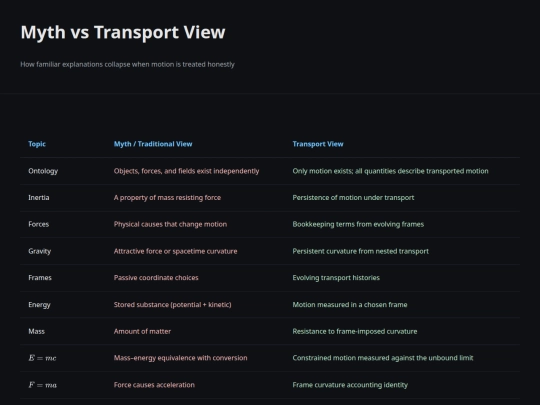Click 'Constrained motion measured against the unbound limit'
The image size is (540, 405).
(x=383, y=358)
